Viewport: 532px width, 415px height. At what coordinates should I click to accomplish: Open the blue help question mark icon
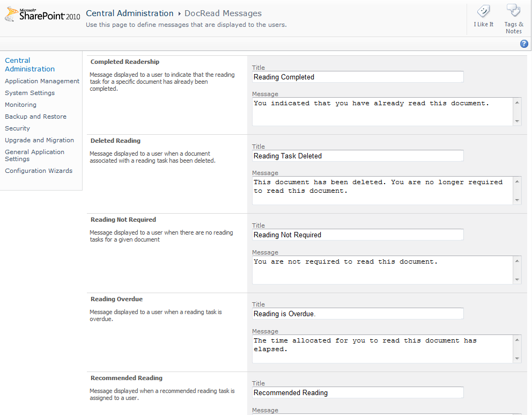click(x=524, y=44)
